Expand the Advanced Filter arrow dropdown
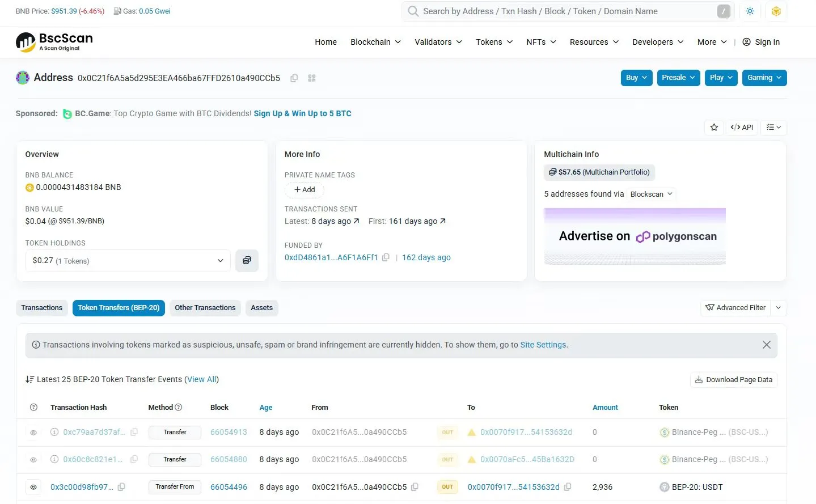The height and width of the screenshot is (504, 816). point(779,308)
